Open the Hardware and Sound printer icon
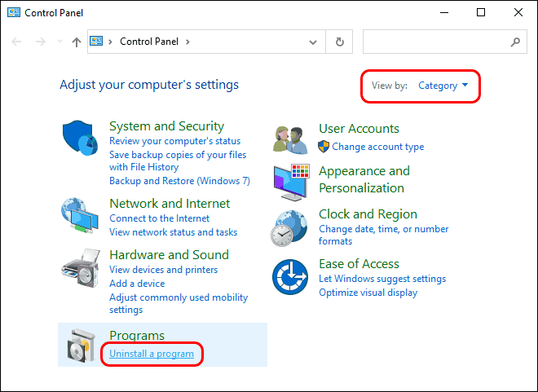Viewport: 538px width, 392px height. (81, 268)
